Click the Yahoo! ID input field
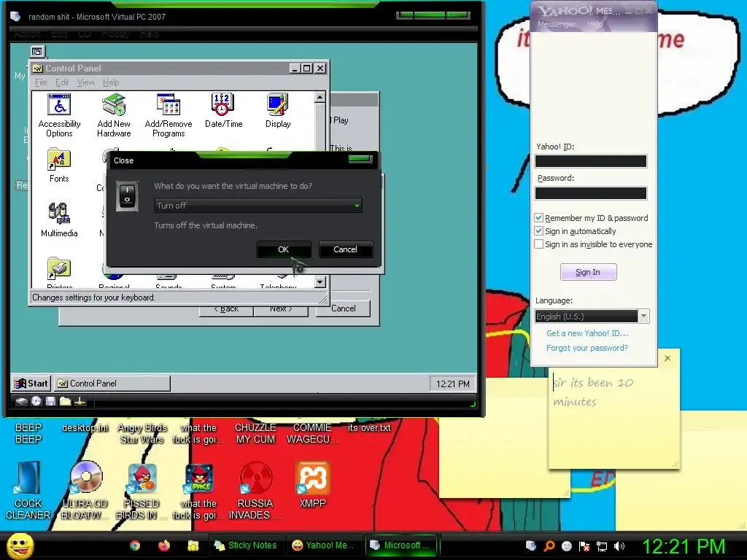 pos(591,161)
